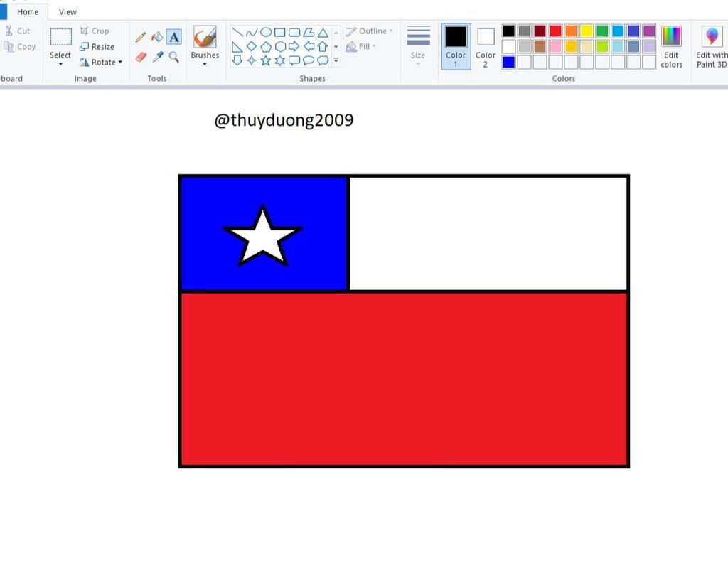Click the Crop button
Image resolution: width=728 pixels, height=568 pixels.
(x=95, y=31)
